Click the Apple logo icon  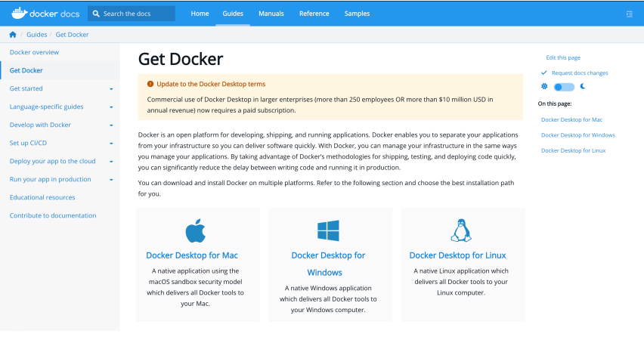[196, 230]
